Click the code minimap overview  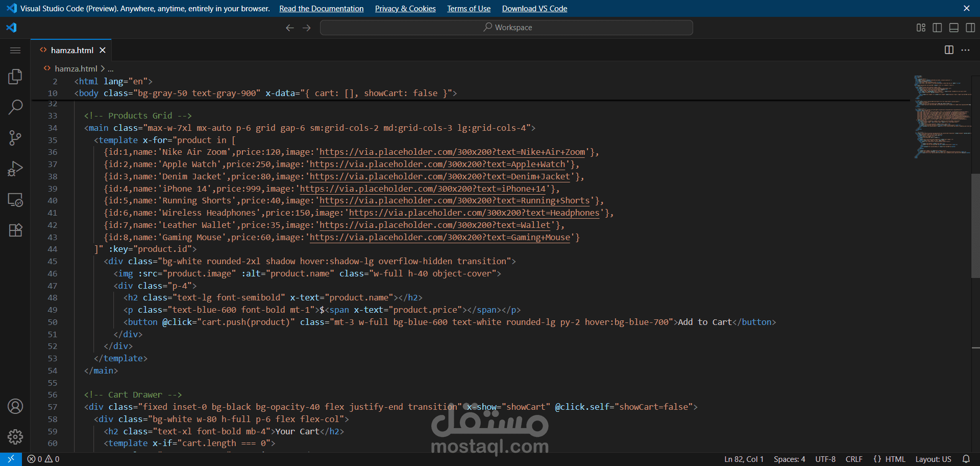(942, 116)
